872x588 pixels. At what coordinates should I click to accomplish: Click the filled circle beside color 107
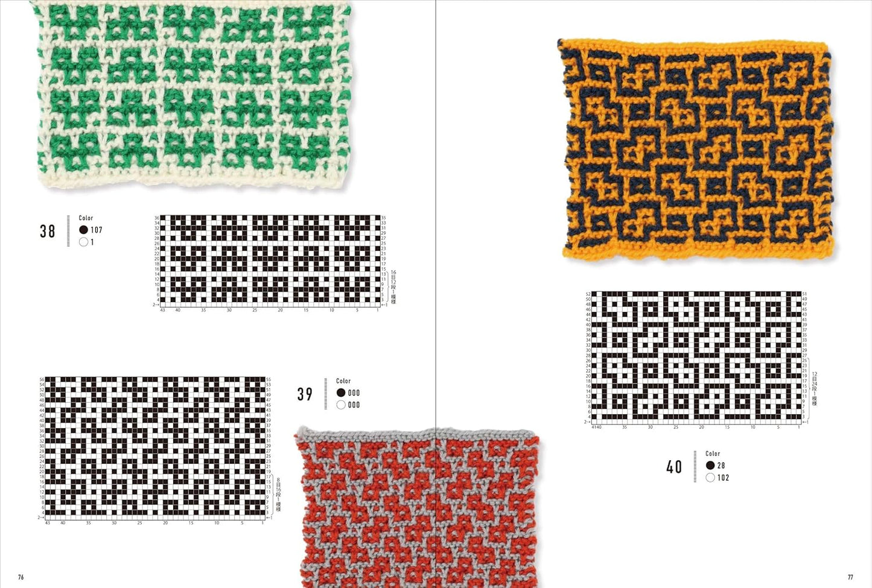[83, 230]
